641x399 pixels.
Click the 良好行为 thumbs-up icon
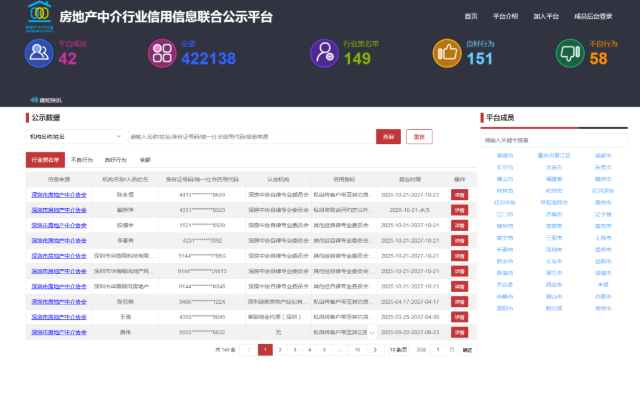[x=447, y=53]
